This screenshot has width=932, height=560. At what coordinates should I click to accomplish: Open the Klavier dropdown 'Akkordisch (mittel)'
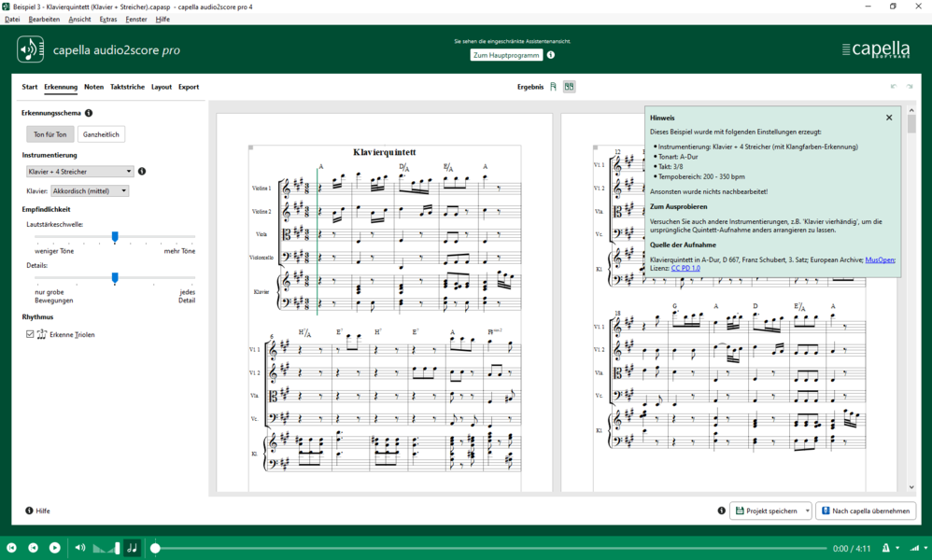tap(90, 191)
